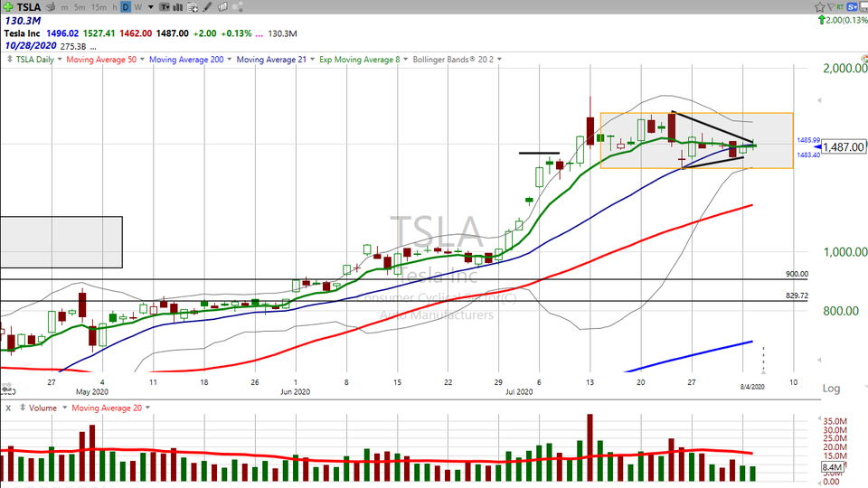Switch to Daily timeframe D

126,6
